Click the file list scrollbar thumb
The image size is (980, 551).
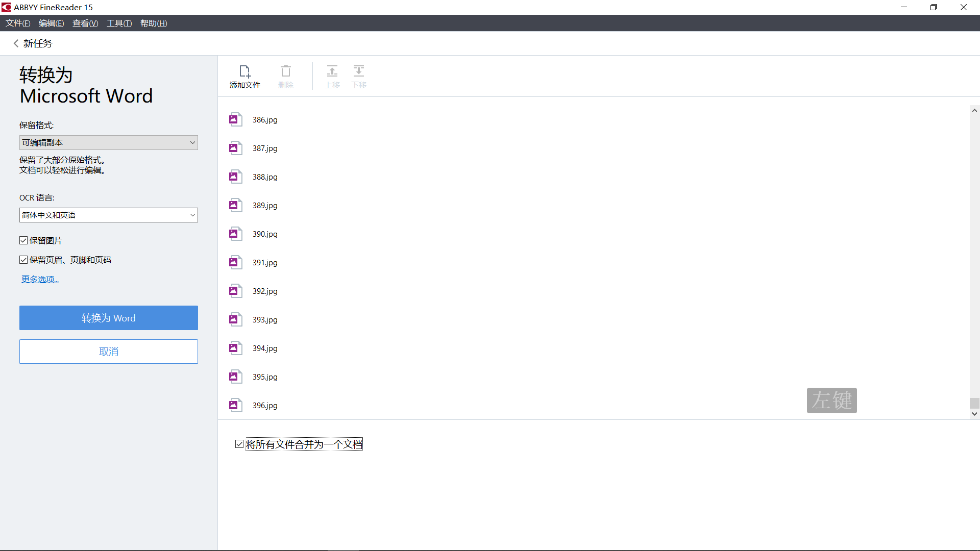click(x=974, y=403)
